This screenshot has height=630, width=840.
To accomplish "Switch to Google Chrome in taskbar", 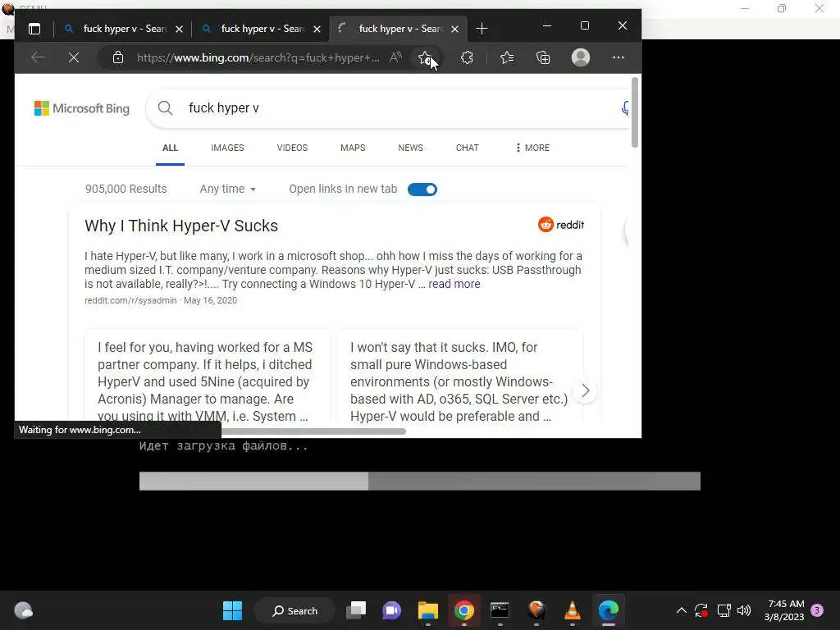I will click(x=464, y=610).
